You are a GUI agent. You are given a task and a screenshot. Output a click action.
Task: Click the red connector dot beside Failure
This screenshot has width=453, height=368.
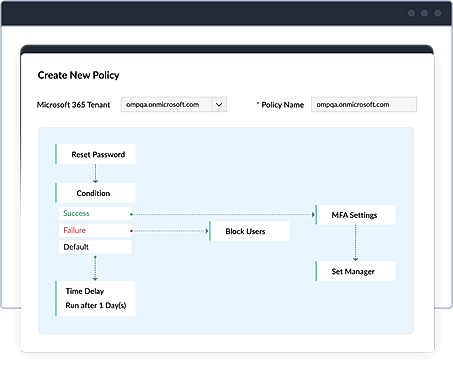pos(131,231)
